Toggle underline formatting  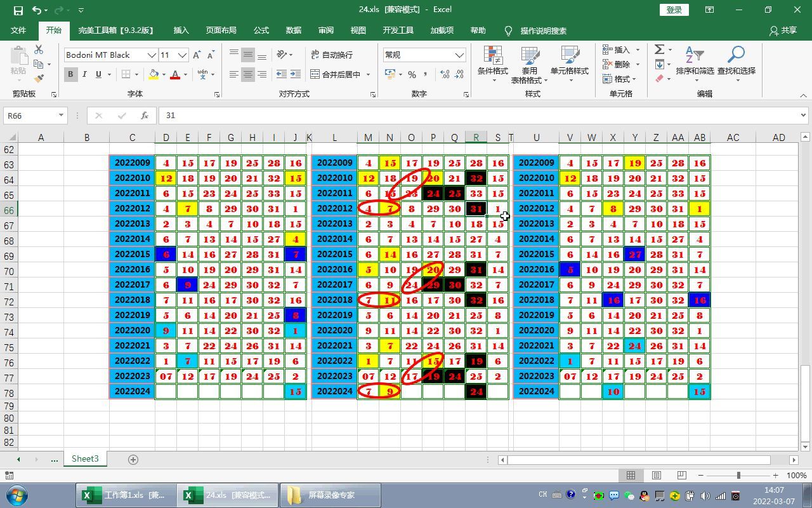click(x=98, y=74)
